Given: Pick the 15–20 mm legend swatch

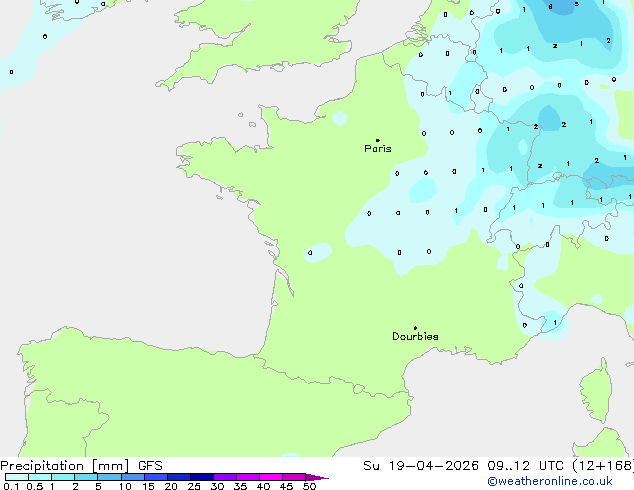Looking at the screenshot, I should [156, 477].
